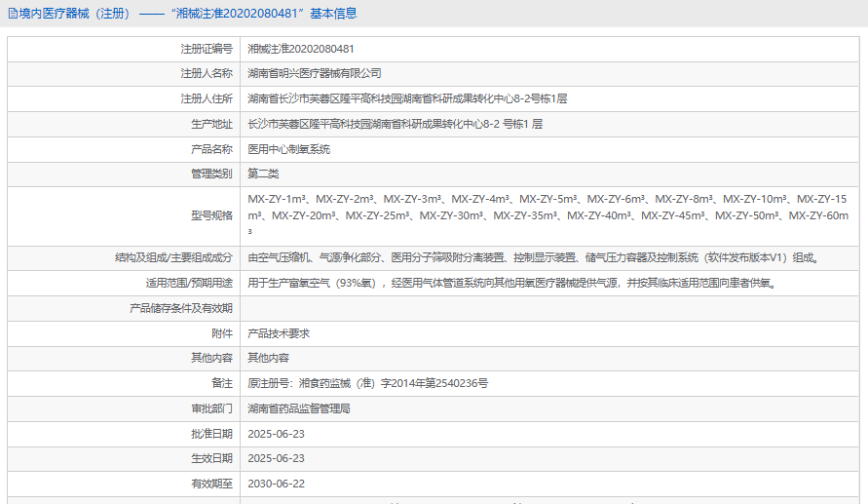Select the label 产品名称

point(212,149)
